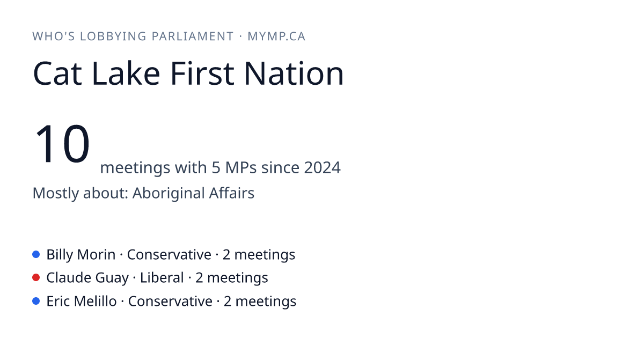Select the Aboriginal Affairs topic

pyautogui.click(x=193, y=193)
